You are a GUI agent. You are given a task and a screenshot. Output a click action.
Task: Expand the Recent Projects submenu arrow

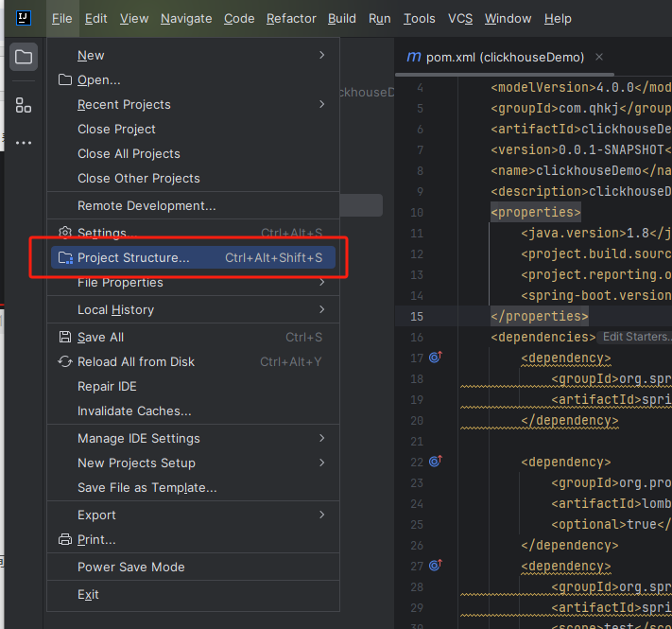[322, 104]
